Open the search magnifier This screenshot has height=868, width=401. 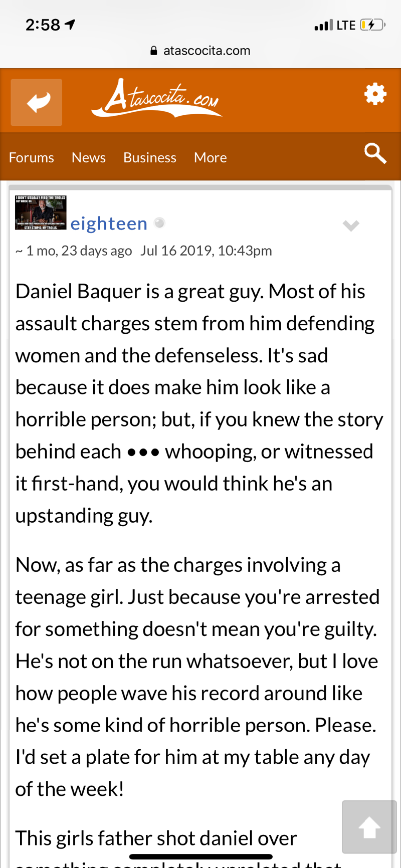tap(374, 154)
